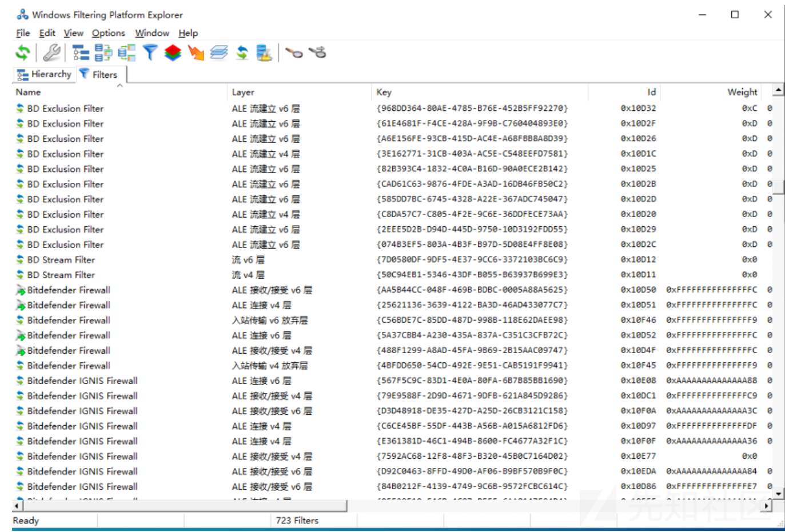Click the database with orange panels icon

(127, 53)
